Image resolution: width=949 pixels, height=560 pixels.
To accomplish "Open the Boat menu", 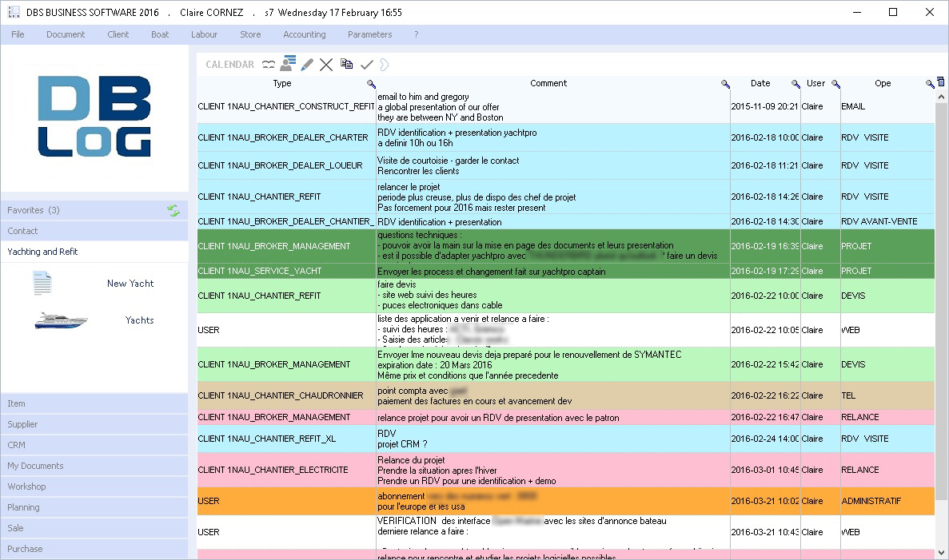I will click(x=160, y=34).
